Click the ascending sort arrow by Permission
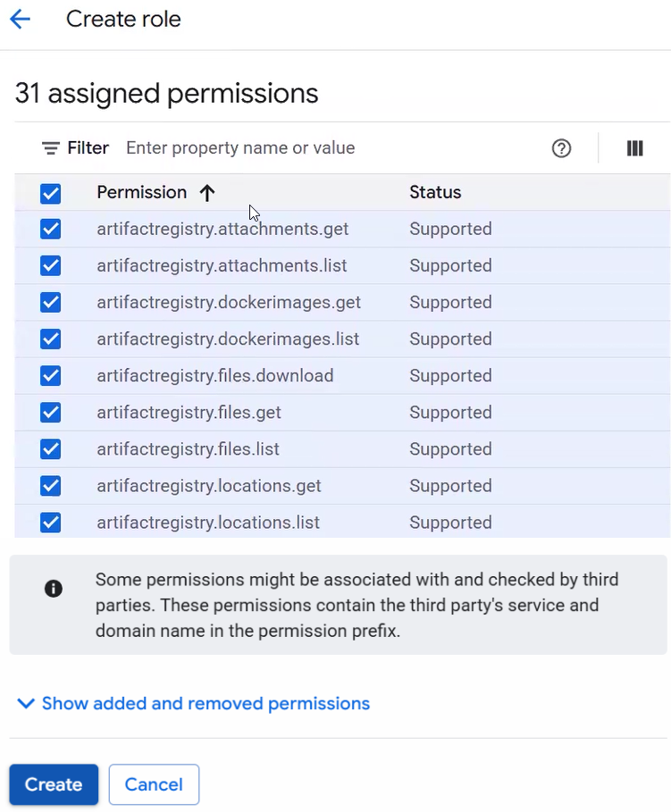The image size is (671, 812). [x=207, y=193]
